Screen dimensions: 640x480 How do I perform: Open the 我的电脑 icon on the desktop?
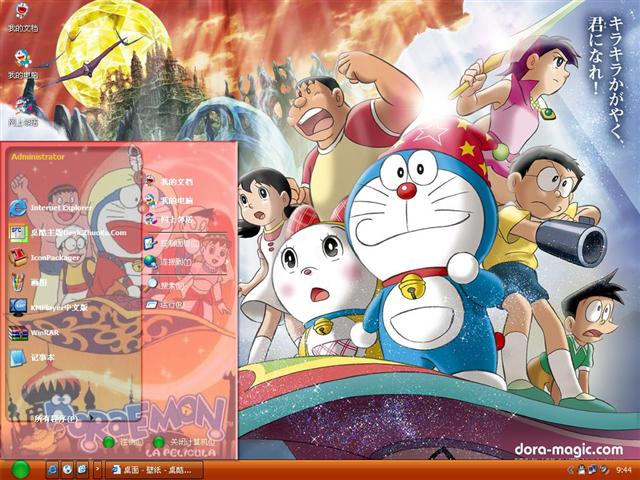(22, 64)
